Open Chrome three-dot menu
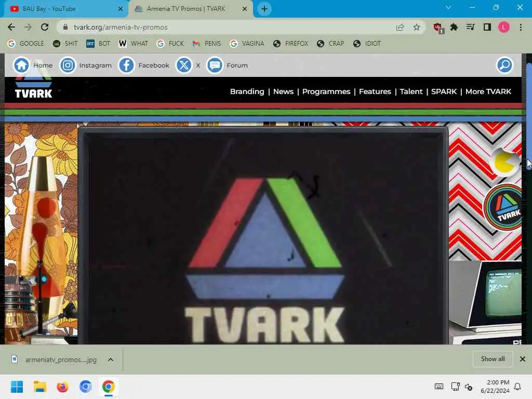 [x=521, y=27]
